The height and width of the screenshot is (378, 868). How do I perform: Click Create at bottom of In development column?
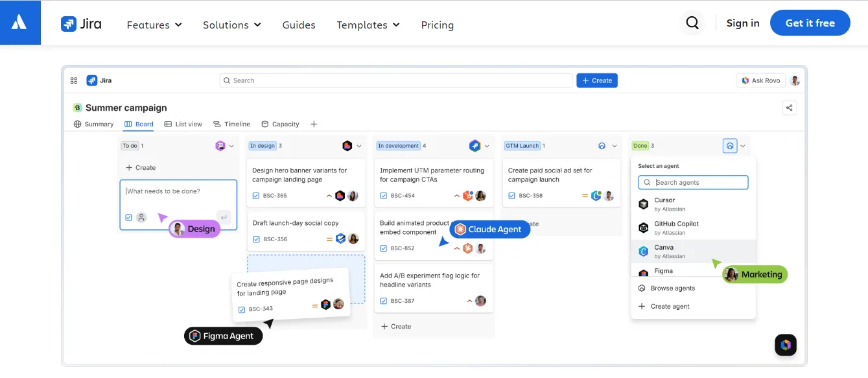(396, 326)
